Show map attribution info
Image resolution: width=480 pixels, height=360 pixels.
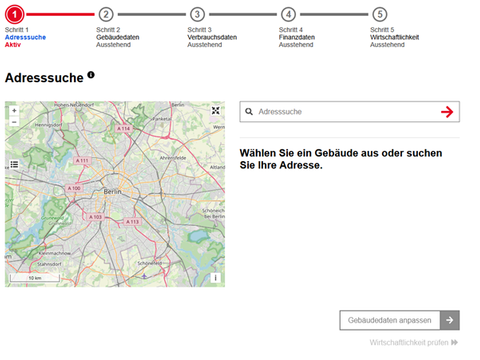216,278
